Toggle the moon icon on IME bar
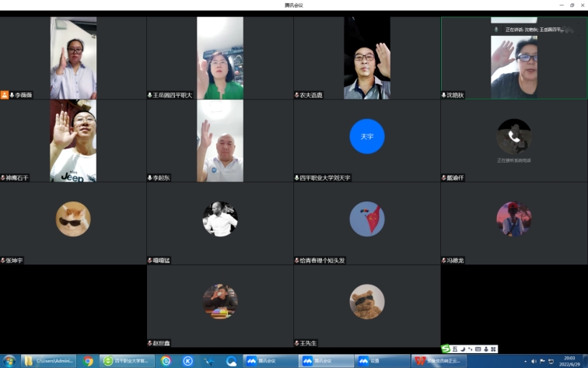The width and height of the screenshot is (588, 368). [463, 349]
